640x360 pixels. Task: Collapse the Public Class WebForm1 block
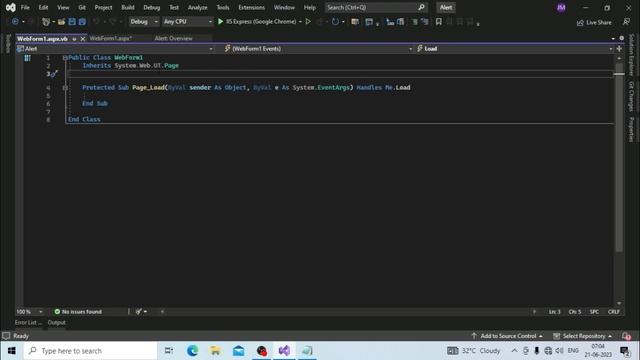pyautogui.click(x=65, y=58)
